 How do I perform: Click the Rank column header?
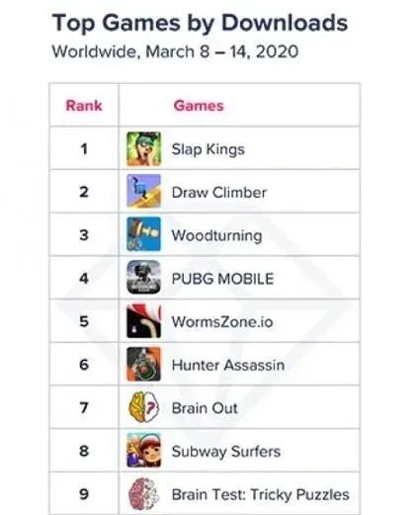[84, 106]
